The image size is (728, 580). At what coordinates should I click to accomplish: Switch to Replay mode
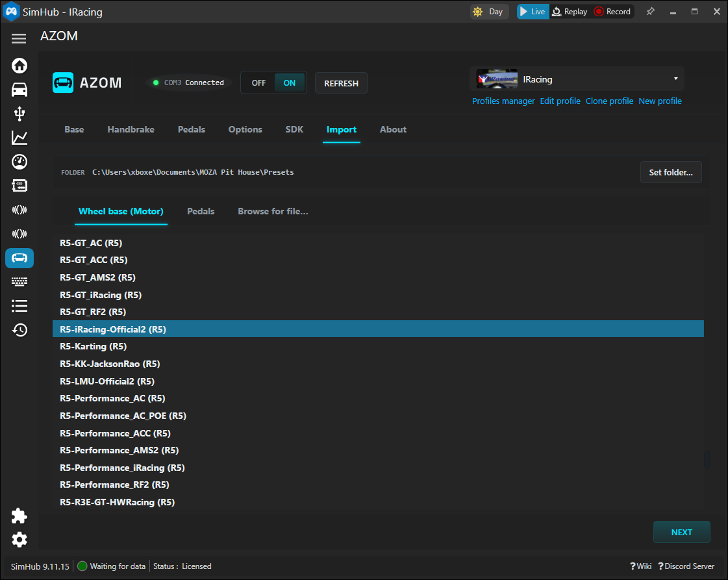pos(570,12)
